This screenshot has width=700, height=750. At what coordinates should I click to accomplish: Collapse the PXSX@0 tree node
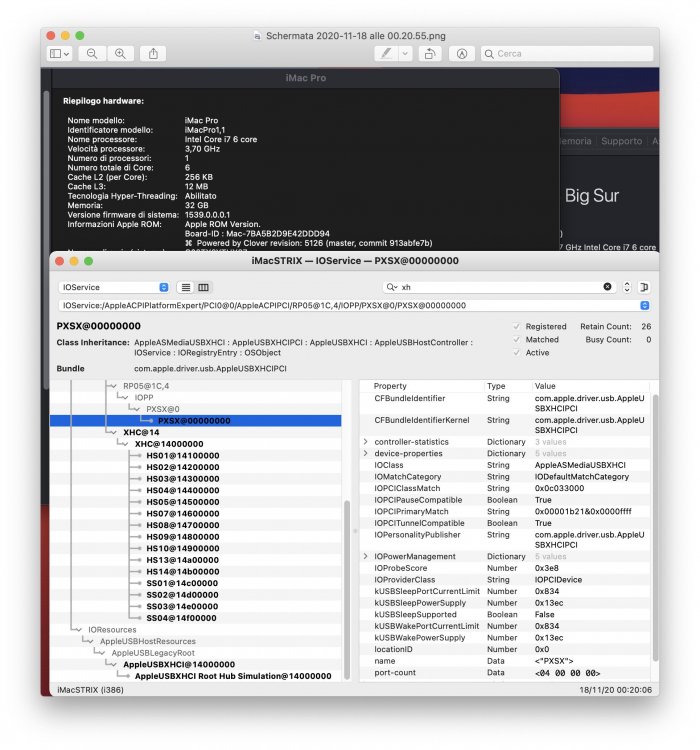(x=137, y=409)
